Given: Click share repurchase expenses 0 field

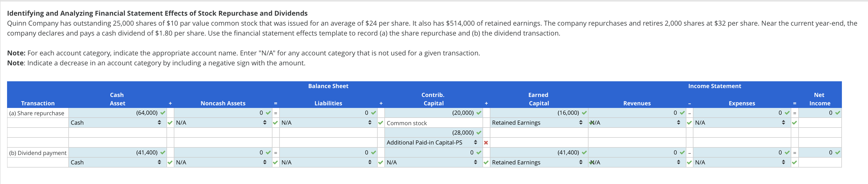Looking at the screenshot, I should click(x=742, y=113).
